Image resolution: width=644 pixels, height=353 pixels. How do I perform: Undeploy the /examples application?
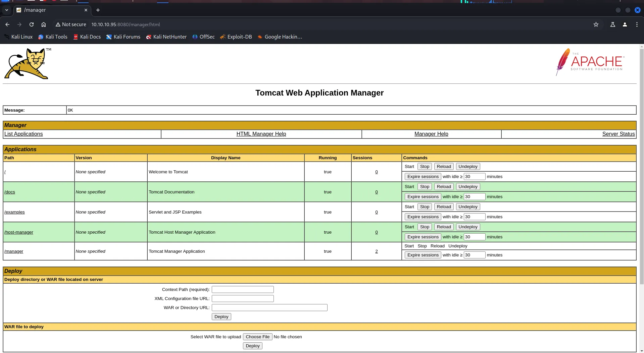point(468,207)
